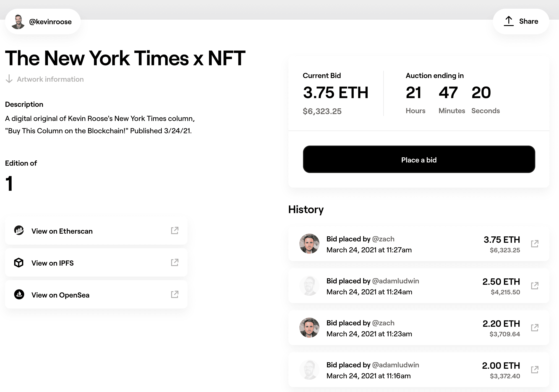Jump to Artwork information link
This screenshot has height=392, width=559.
coord(50,79)
